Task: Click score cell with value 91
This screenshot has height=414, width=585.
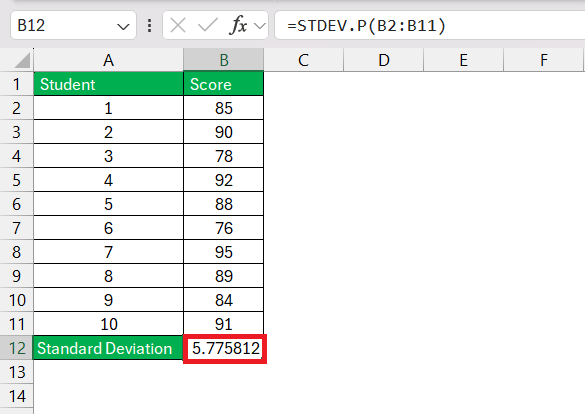Action: pos(223,324)
